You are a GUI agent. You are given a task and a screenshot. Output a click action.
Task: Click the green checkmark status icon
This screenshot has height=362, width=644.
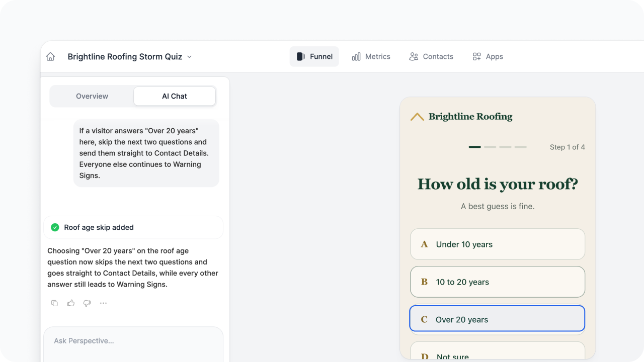click(55, 227)
